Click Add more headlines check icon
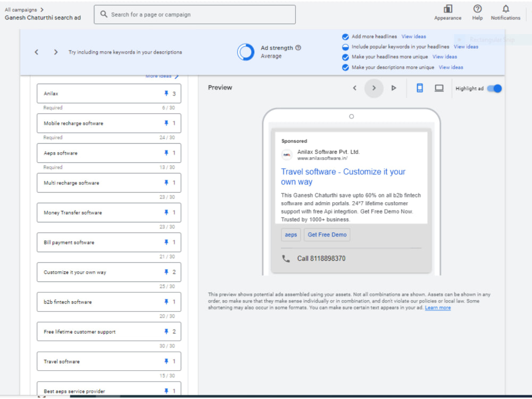Image resolution: width=532 pixels, height=399 pixels. [x=345, y=37]
